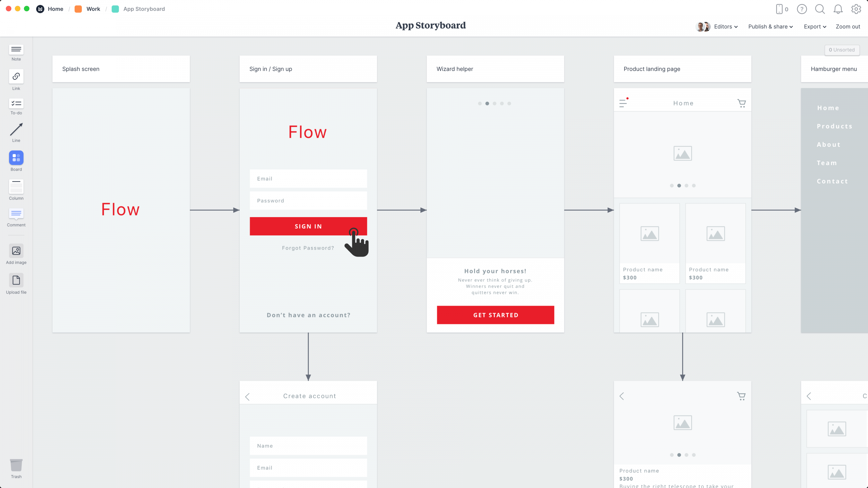Screen dimensions: 868x488
Task: Click the SIGN IN button
Action: tap(308, 226)
